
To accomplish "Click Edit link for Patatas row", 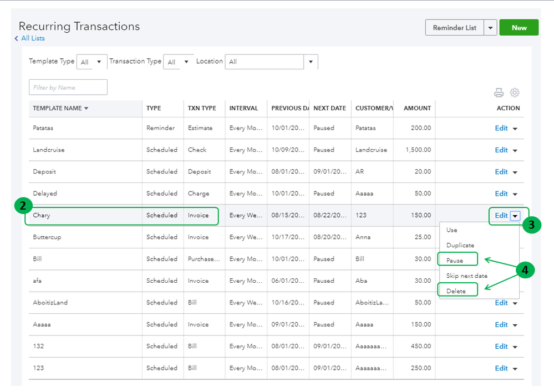I will coord(501,128).
